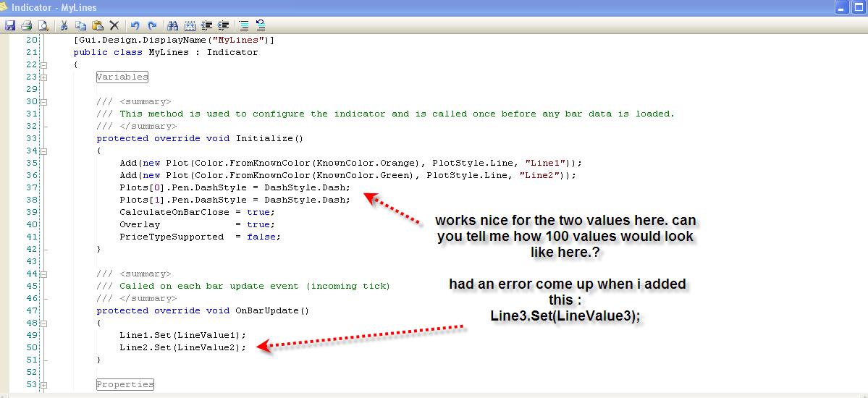Redo the last undone edit
The height and width of the screenshot is (398, 868).
[x=152, y=25]
